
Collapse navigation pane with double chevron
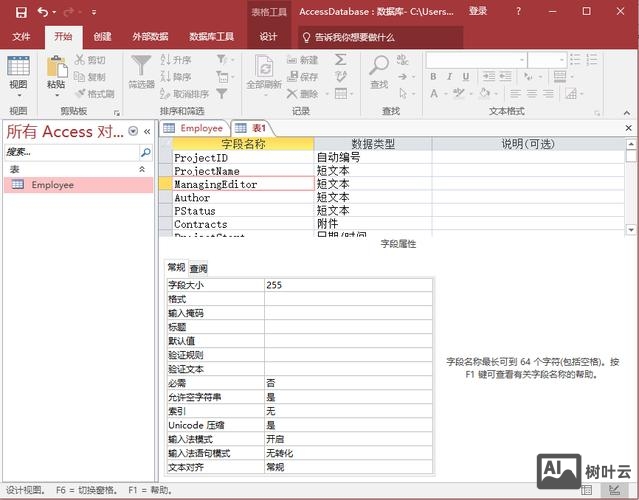pos(147,131)
